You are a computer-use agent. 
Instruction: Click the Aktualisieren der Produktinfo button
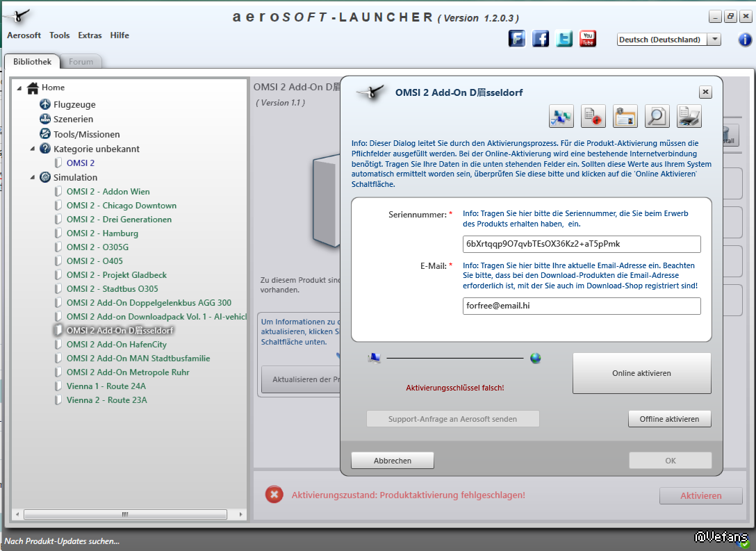click(x=302, y=379)
